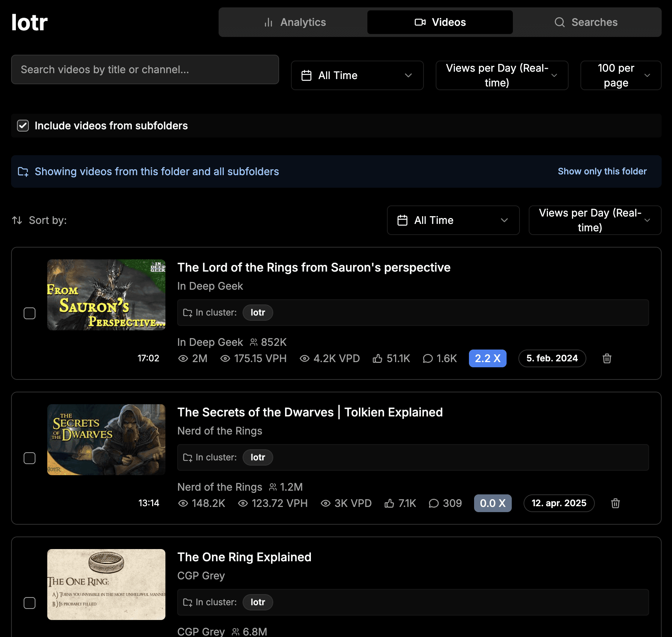This screenshot has height=637, width=672.
Task: Click subscribers icon next to 6.8M
Action: pos(236,632)
